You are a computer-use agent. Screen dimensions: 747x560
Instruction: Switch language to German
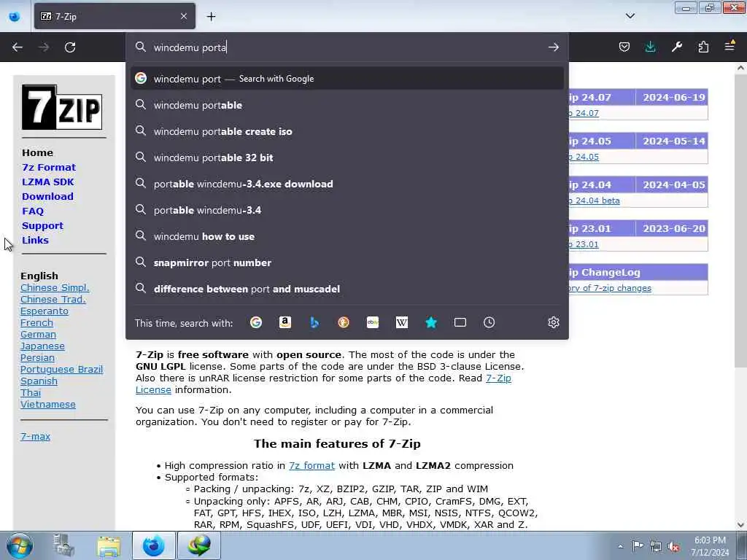(x=38, y=334)
